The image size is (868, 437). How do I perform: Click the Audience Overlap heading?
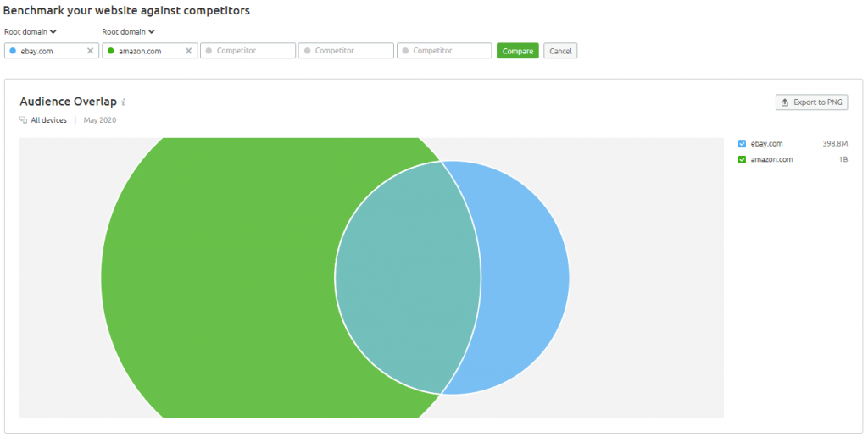pos(68,102)
